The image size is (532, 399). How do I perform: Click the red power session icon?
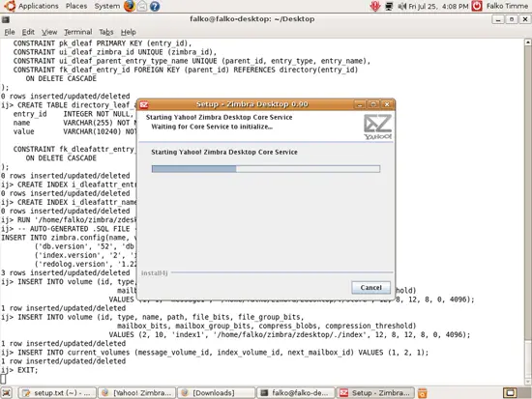point(477,6)
